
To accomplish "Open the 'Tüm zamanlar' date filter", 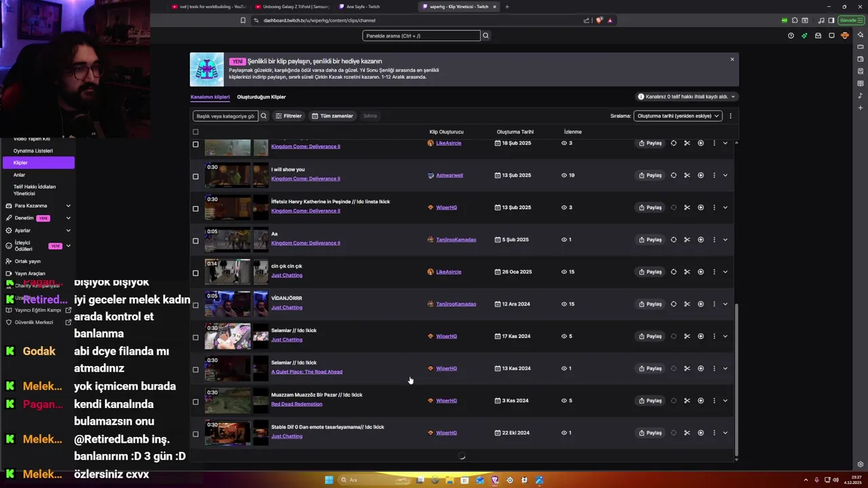I will [332, 116].
